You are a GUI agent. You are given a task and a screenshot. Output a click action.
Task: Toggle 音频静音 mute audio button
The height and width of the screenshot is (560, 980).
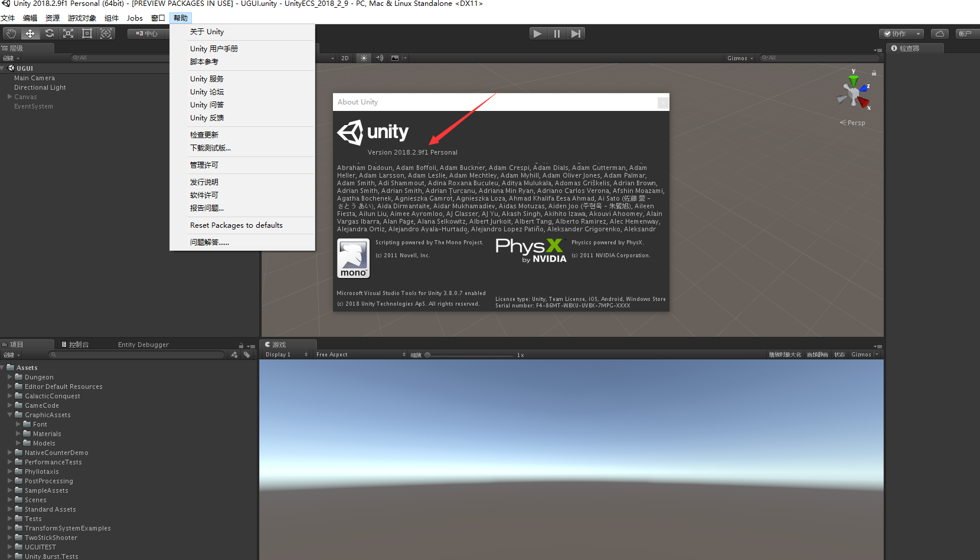(818, 355)
